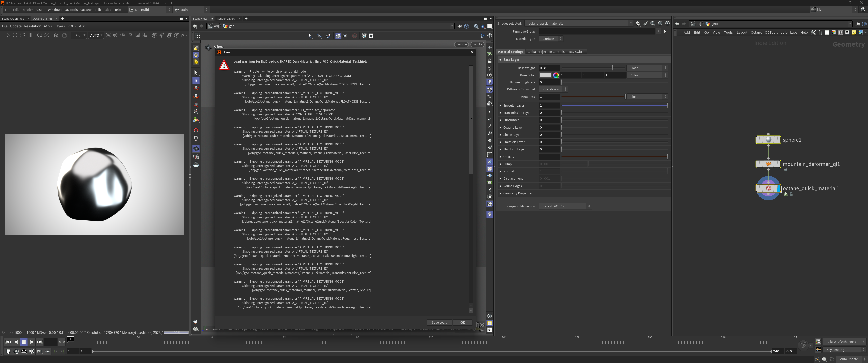
Task: Click the Base Color wheel picker icon
Action: [556, 75]
